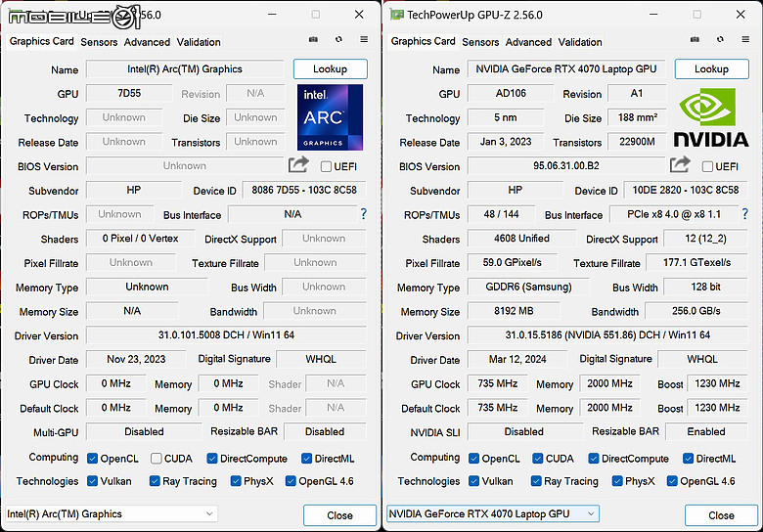Click Device ID field 10DE 2820 - 103C 8C58

tap(686, 190)
